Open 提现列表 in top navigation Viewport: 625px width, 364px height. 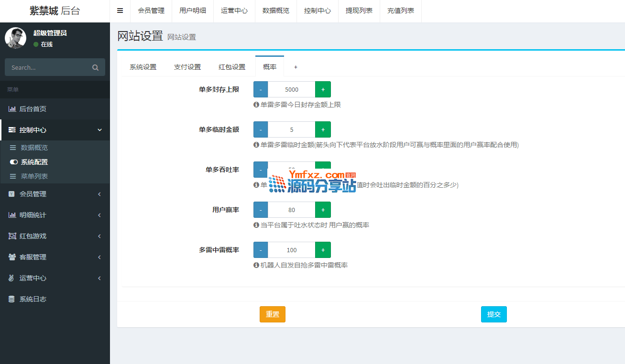(x=359, y=11)
